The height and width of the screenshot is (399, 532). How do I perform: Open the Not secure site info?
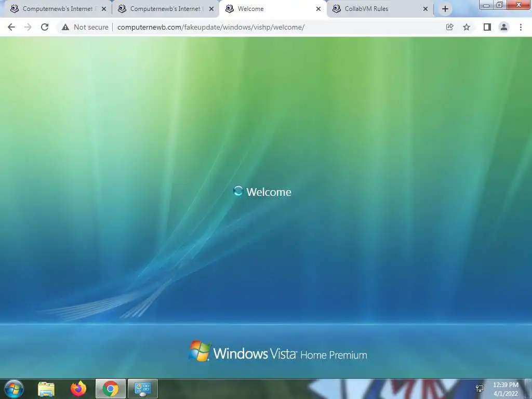pyautogui.click(x=85, y=27)
